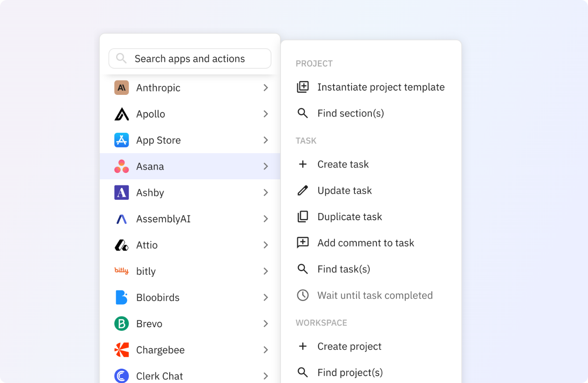Click the AssemblyAI app name text
The width and height of the screenshot is (588, 383).
point(164,219)
